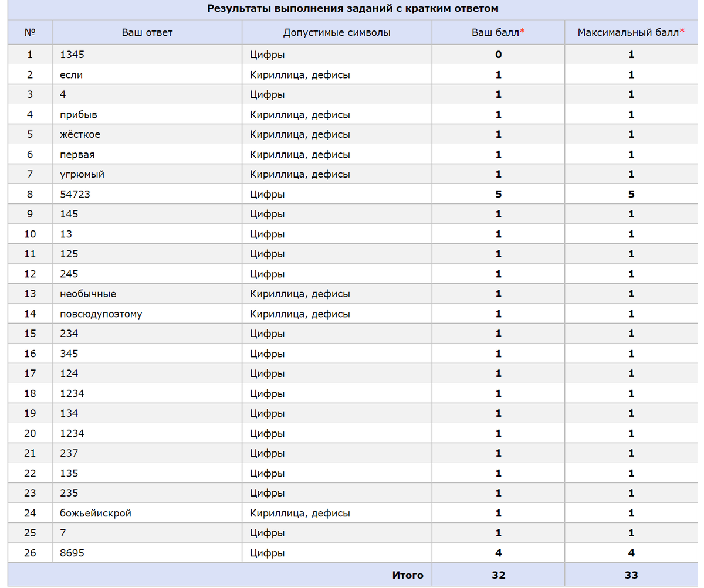
Task: Select answer '13' in row 10
Action: pyautogui.click(x=66, y=234)
